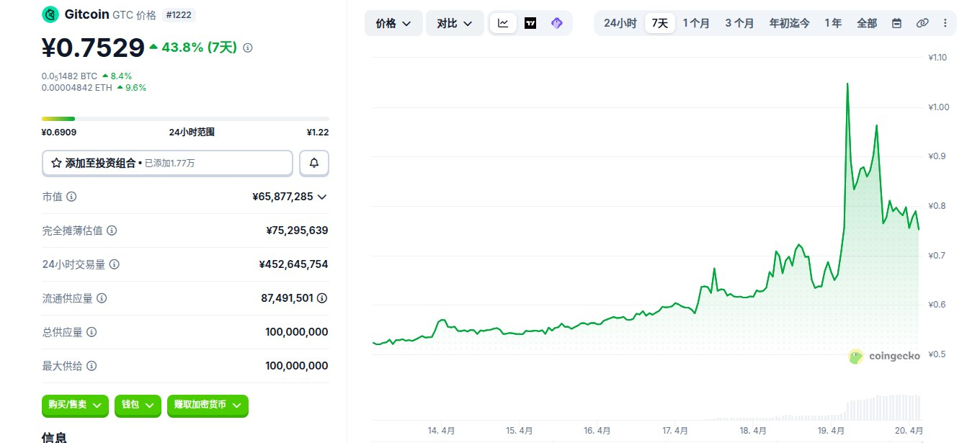980x443 pixels.
Task: Click the star icon to add to portfolio
Action: (56, 164)
